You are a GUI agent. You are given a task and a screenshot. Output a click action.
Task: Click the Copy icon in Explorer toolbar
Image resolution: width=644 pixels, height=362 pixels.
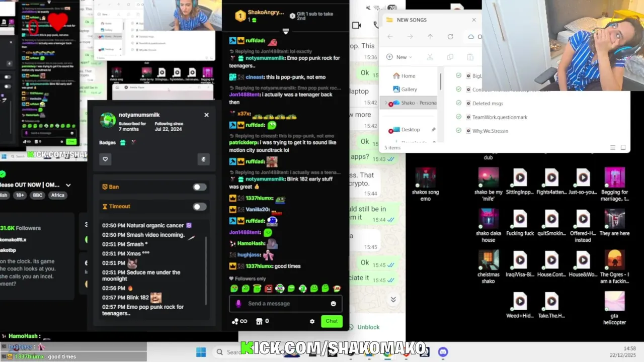tap(450, 57)
